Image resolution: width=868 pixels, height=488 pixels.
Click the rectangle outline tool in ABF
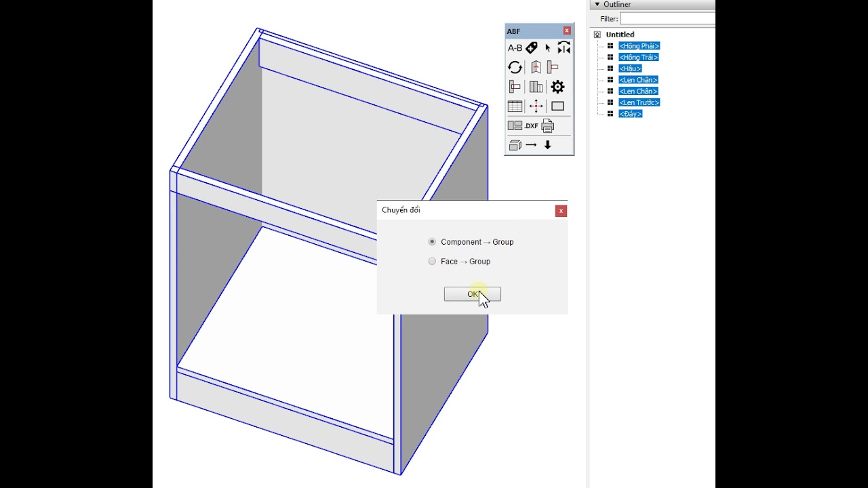tap(557, 106)
